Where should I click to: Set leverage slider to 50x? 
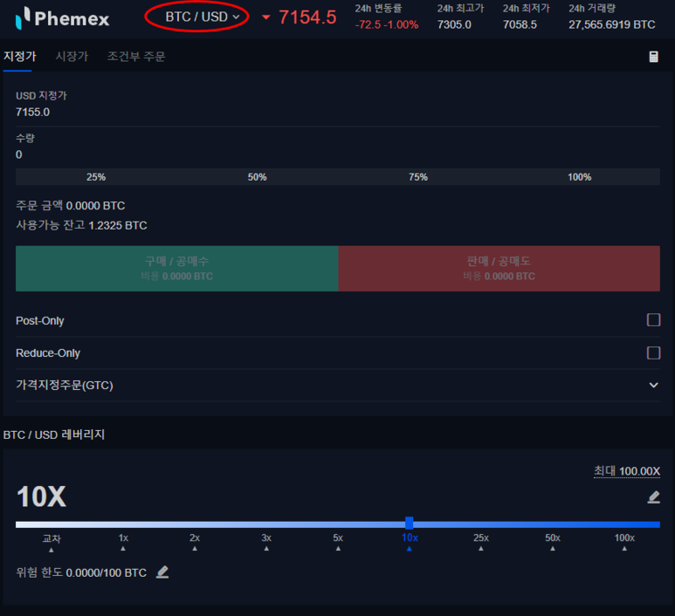coord(553,542)
